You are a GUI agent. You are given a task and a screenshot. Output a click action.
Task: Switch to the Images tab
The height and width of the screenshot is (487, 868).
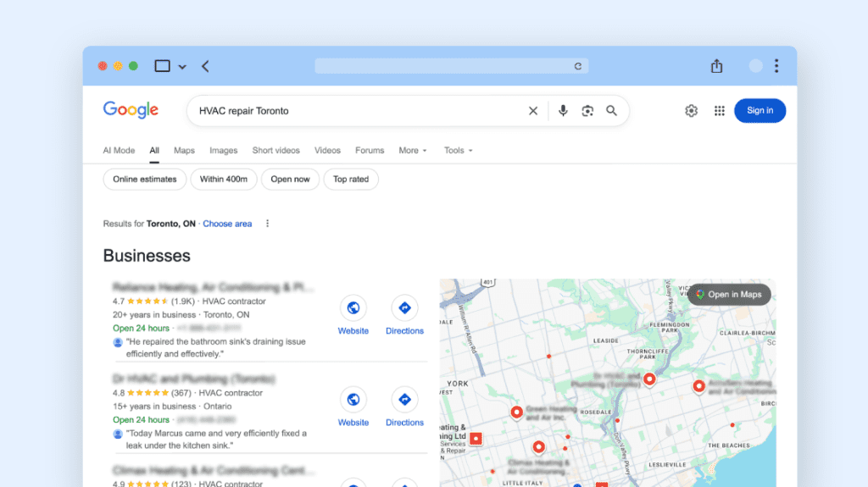coord(224,151)
